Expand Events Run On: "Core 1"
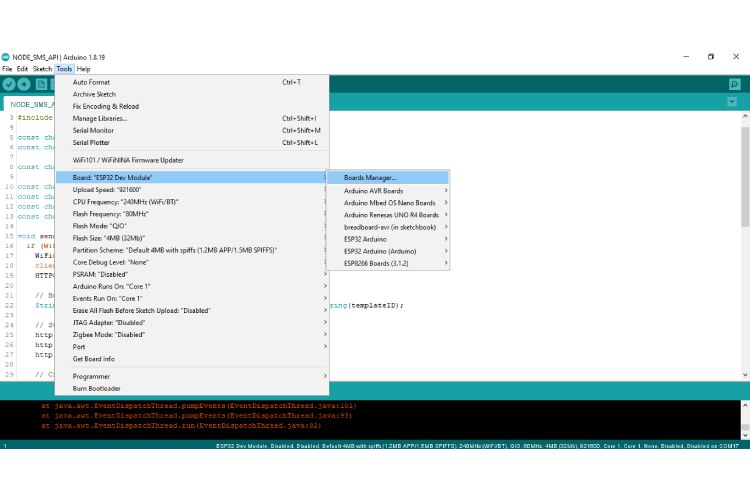 [x=192, y=298]
